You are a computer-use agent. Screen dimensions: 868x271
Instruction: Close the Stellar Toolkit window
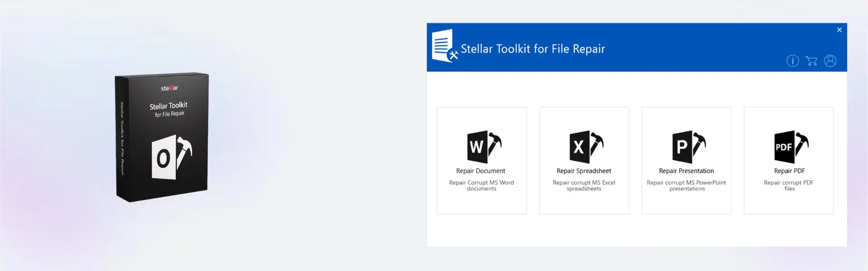[839, 30]
